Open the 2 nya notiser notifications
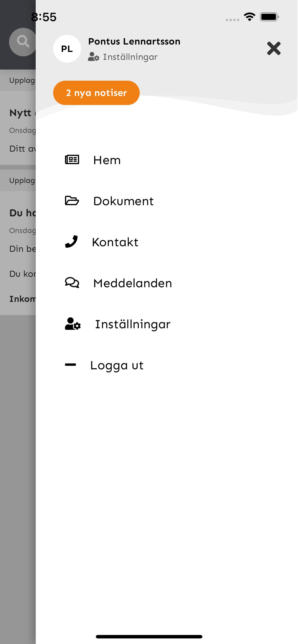This screenshot has height=644, width=298. pos(96,93)
